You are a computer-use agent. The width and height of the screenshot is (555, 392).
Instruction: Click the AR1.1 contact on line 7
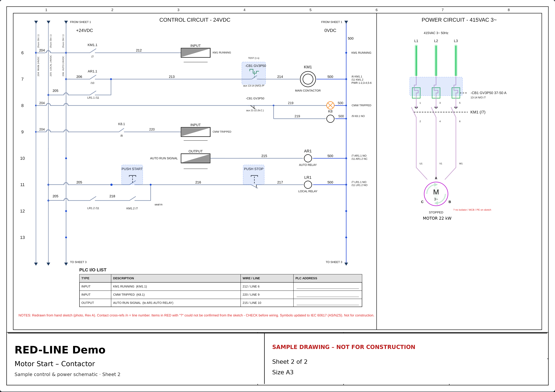[x=93, y=77]
